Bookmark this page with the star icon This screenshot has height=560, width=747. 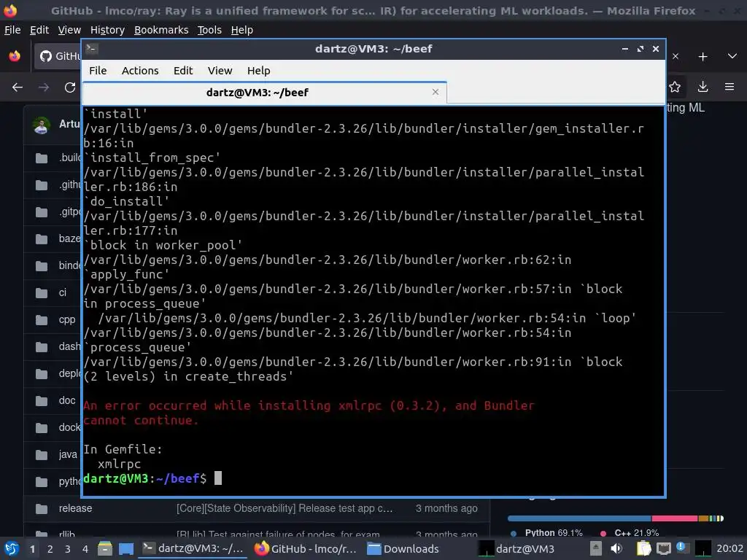[675, 87]
